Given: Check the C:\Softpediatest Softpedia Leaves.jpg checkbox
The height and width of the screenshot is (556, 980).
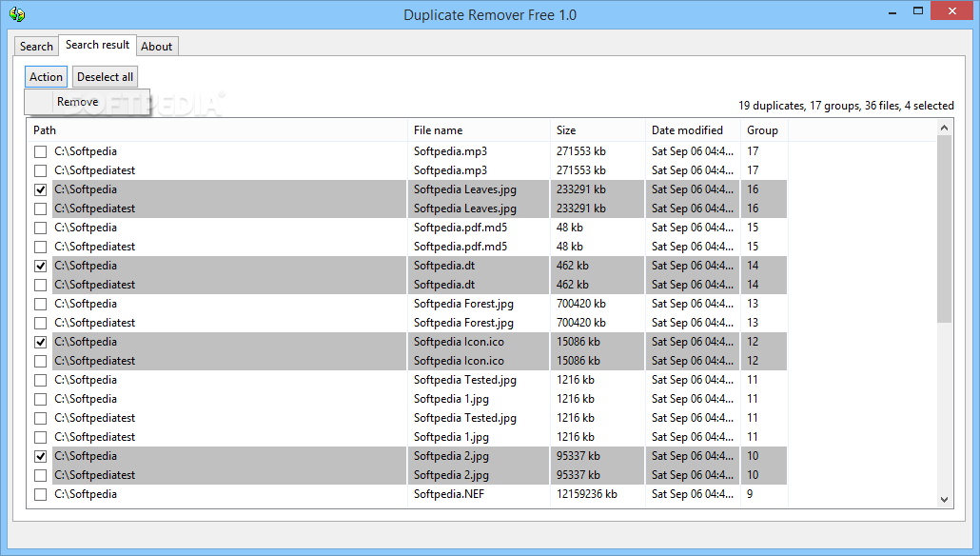Looking at the screenshot, I should pyautogui.click(x=41, y=208).
